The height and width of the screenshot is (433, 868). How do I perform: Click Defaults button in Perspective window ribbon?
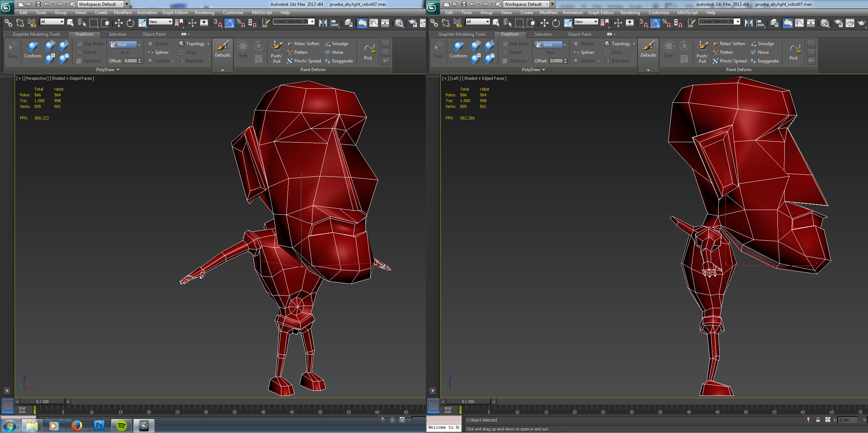tap(223, 49)
